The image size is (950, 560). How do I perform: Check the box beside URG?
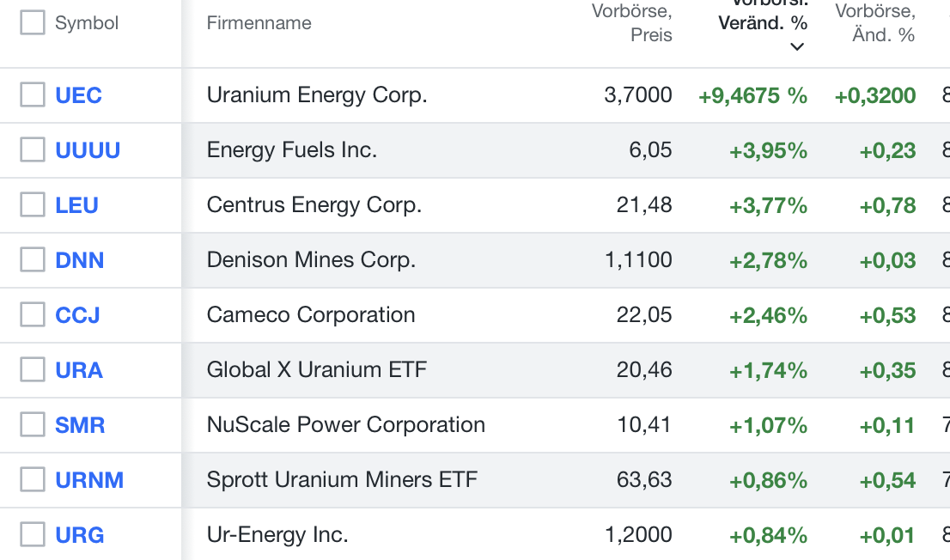pos(33,534)
